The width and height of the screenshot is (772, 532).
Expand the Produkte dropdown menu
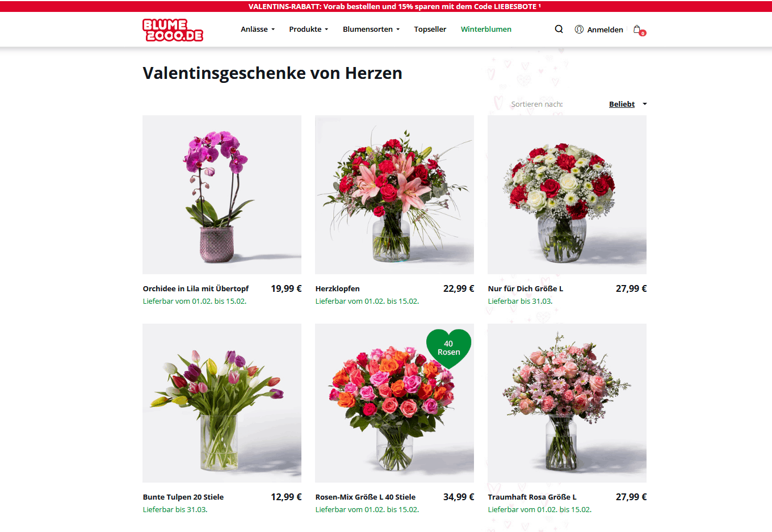coord(309,29)
